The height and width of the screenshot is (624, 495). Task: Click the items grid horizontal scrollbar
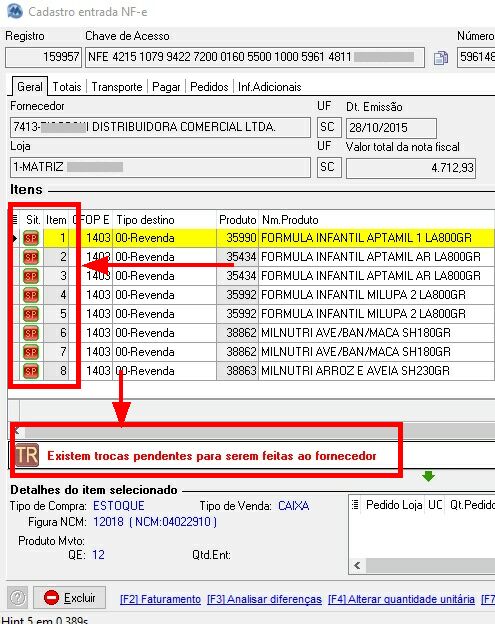tap(255, 431)
